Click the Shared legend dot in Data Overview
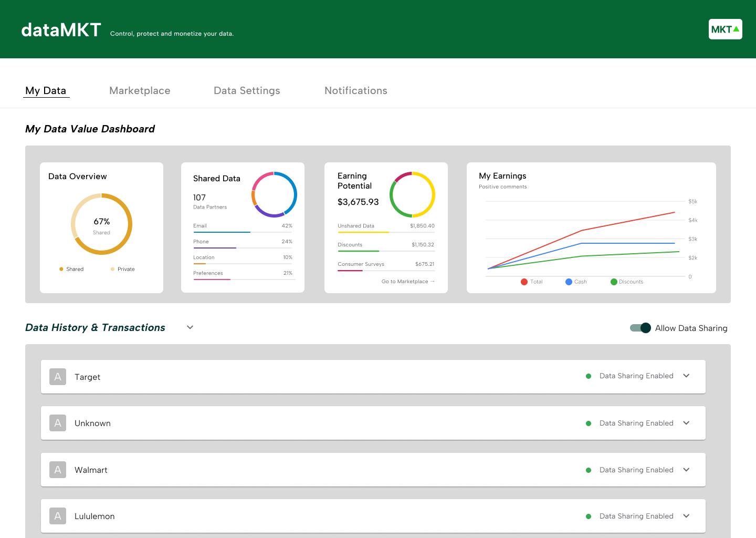 point(61,269)
